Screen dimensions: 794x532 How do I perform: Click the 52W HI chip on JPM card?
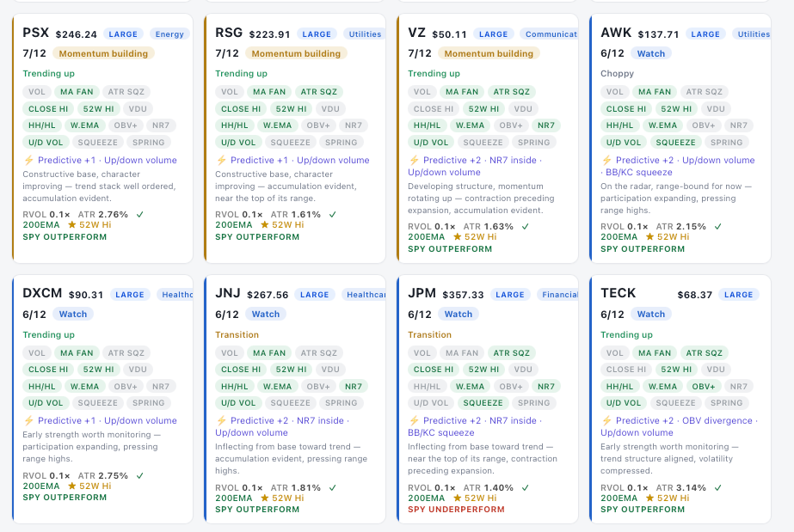(x=483, y=370)
